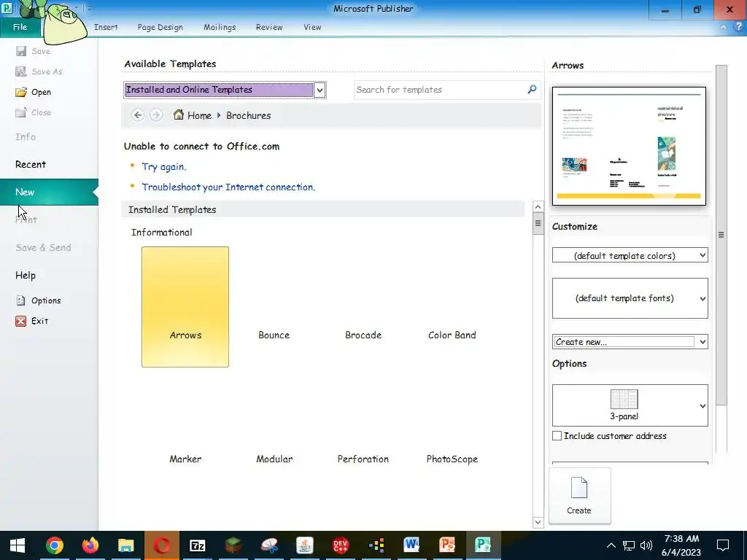Switch to the View tab
The height and width of the screenshot is (560, 747).
pyautogui.click(x=312, y=27)
